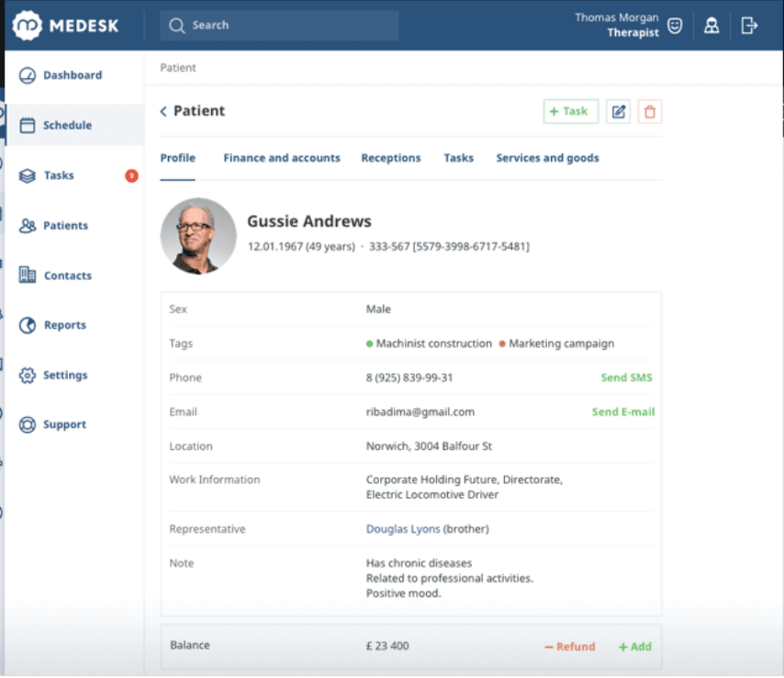
Task: Log out using the exit icon
Action: point(750,25)
